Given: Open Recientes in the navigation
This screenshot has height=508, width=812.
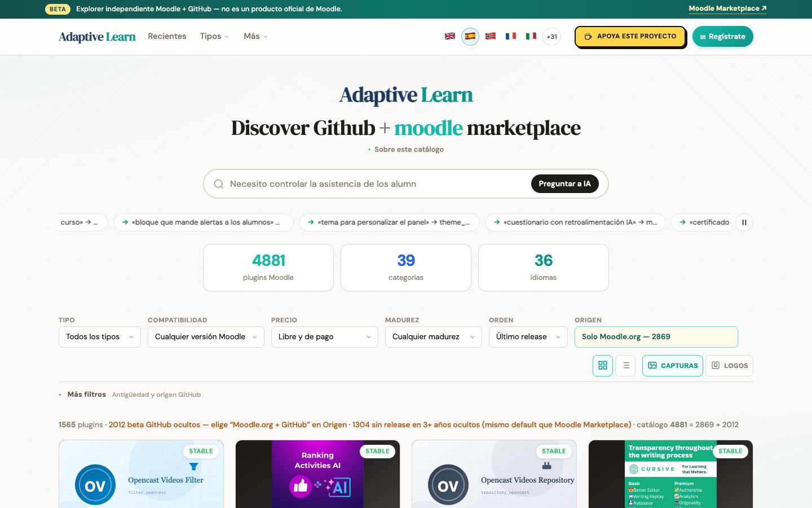Looking at the screenshot, I should 167,36.
